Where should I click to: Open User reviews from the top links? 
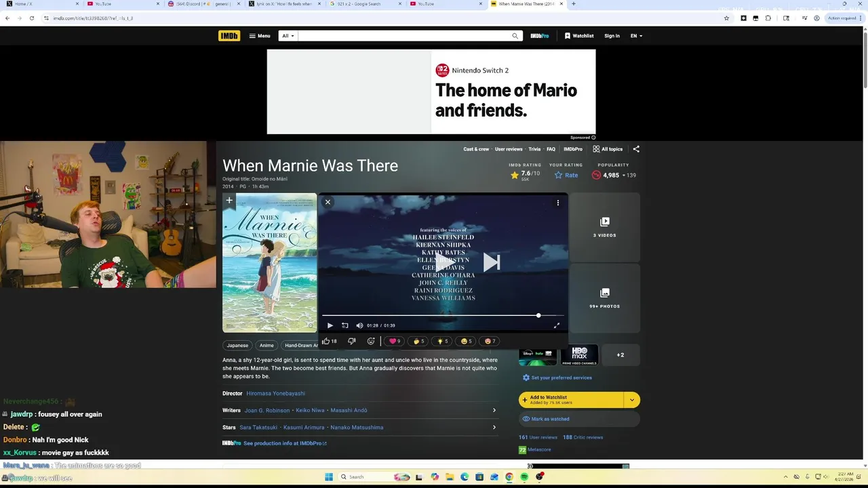coord(509,149)
